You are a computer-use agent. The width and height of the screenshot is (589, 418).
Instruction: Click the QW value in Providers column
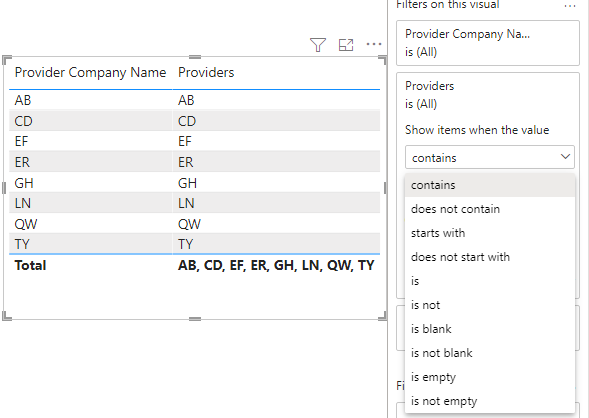(x=189, y=224)
